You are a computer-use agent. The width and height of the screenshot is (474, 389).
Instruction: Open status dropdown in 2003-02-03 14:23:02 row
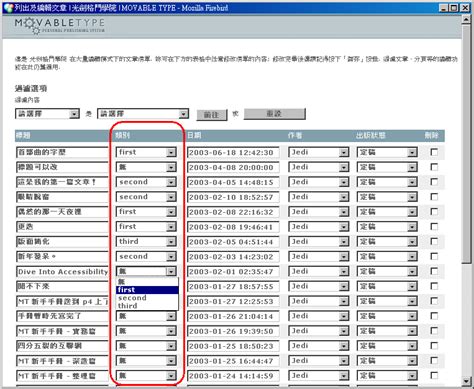pos(387,256)
